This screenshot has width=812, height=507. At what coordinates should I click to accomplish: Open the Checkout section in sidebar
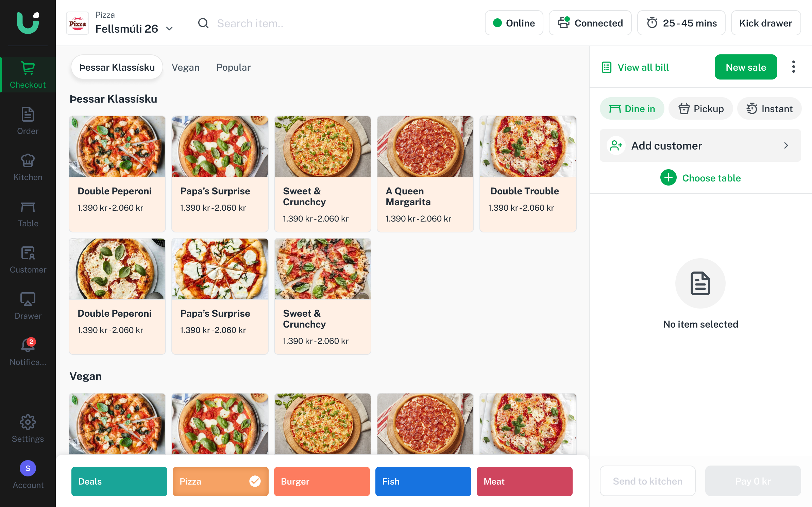(28, 75)
